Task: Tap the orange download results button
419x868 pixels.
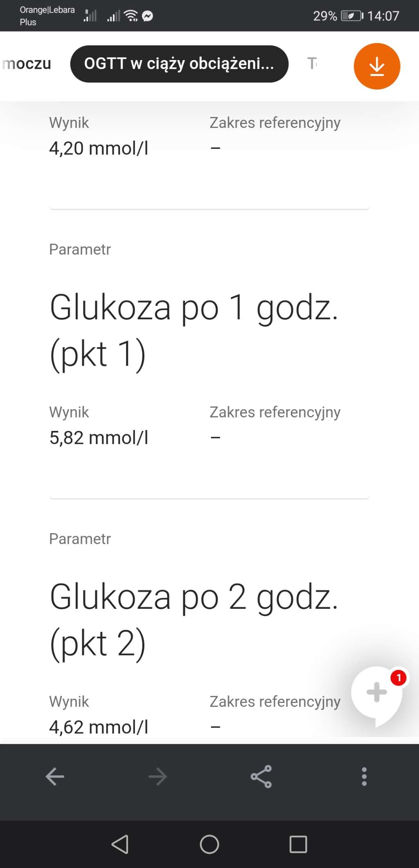Action: coord(376,66)
